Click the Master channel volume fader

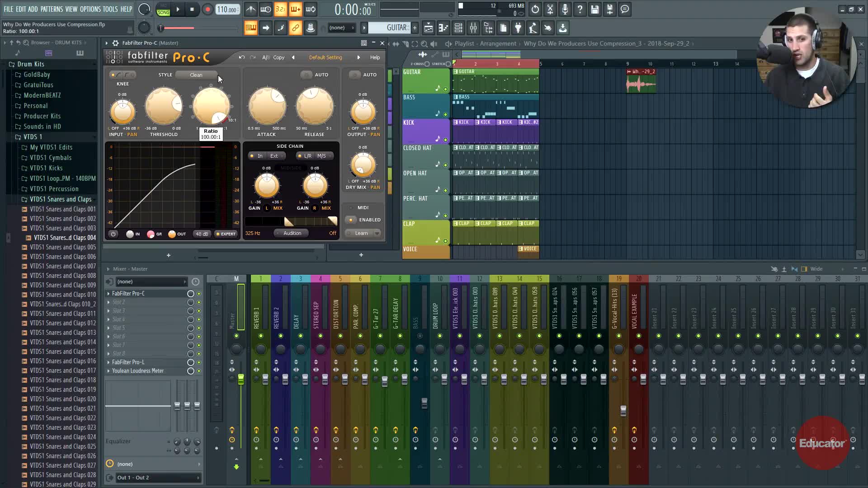[241, 379]
